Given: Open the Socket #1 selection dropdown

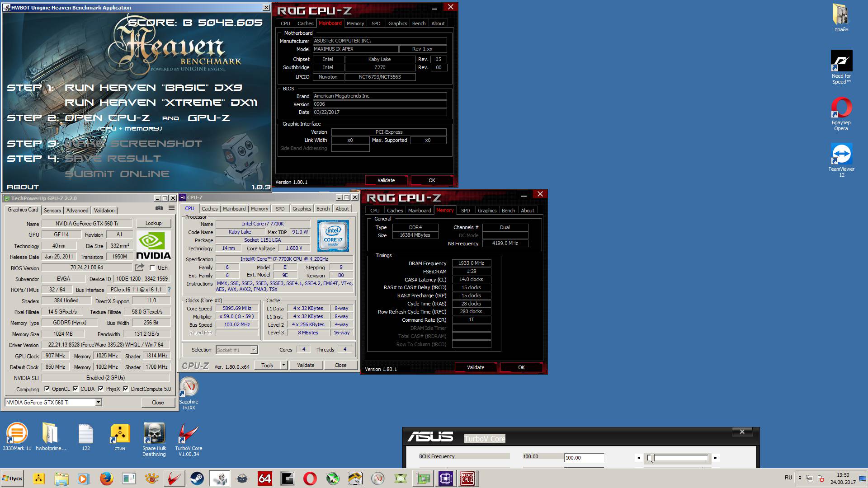Looking at the screenshot, I should pyautogui.click(x=254, y=350).
